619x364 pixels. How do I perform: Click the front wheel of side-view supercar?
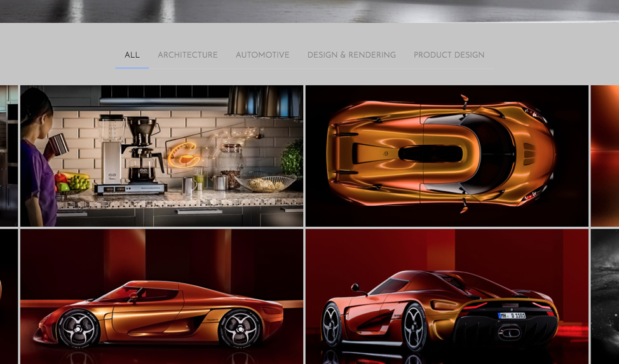pos(79,328)
